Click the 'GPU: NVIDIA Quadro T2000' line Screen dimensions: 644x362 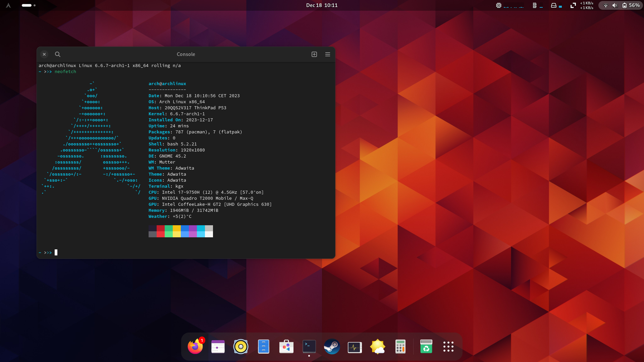(201, 198)
